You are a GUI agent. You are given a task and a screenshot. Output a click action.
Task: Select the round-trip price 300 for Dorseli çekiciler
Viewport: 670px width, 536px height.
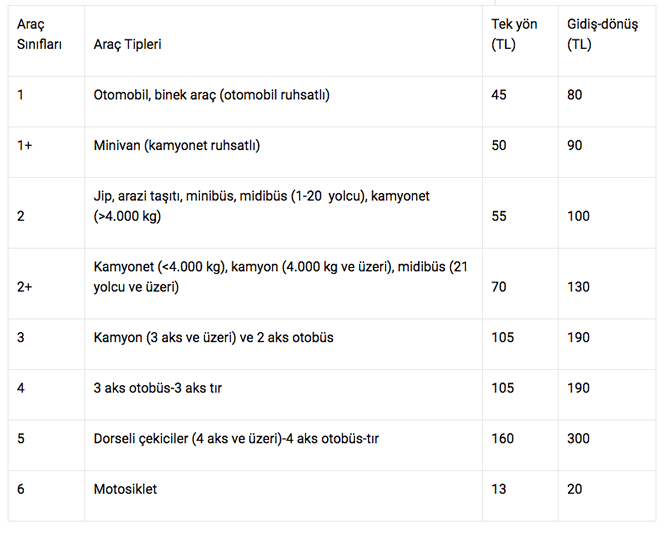tap(578, 439)
